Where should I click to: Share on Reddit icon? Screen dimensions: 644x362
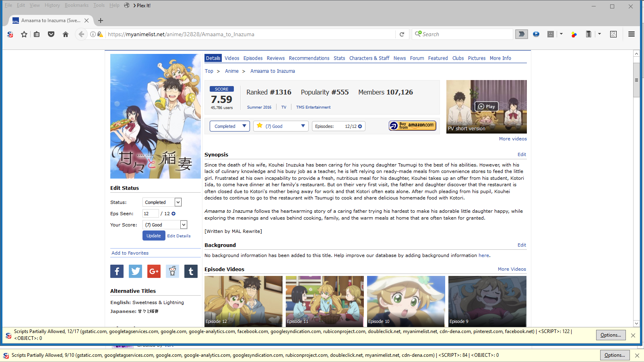pyautogui.click(x=172, y=271)
